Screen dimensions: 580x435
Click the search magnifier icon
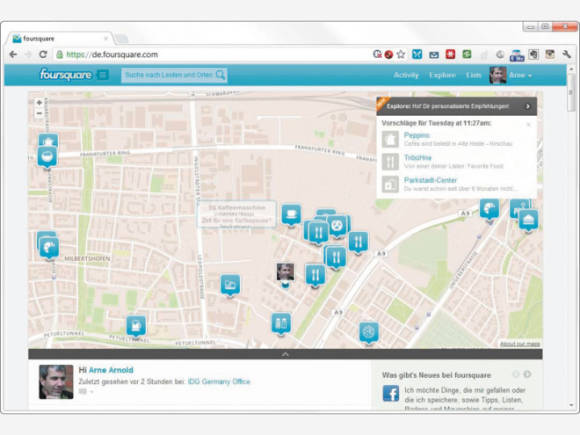[220, 75]
